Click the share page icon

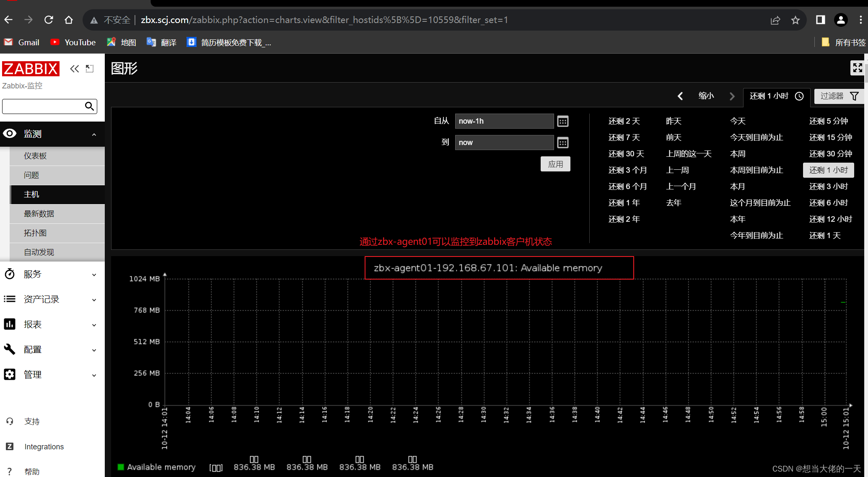pyautogui.click(x=775, y=20)
